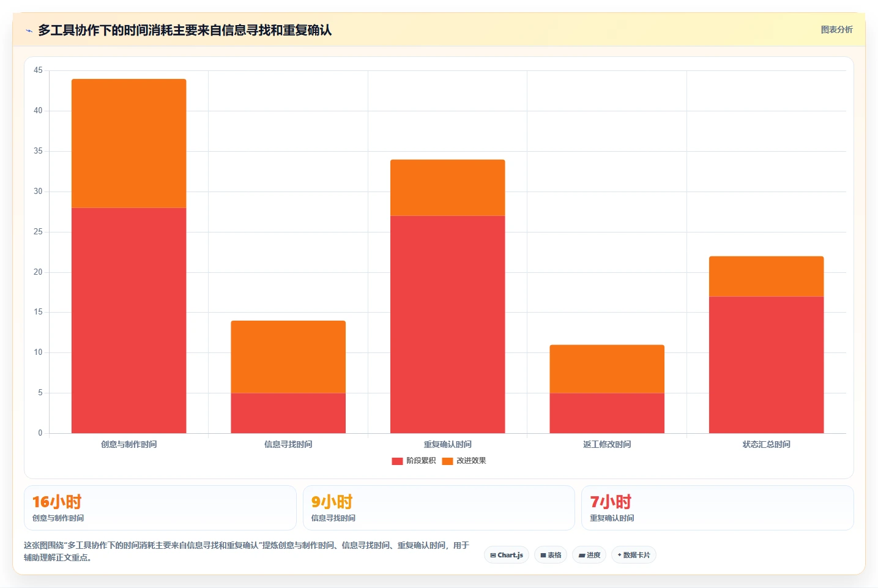
Task: Select the red segment of 重复确认时间 bar
Action: pos(448,324)
